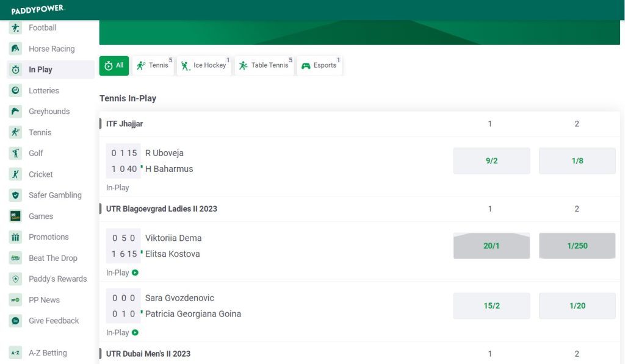Image resolution: width=625 pixels, height=364 pixels.
Task: Open live stream icon for Gvozdenovic vs Goina
Action: click(135, 332)
